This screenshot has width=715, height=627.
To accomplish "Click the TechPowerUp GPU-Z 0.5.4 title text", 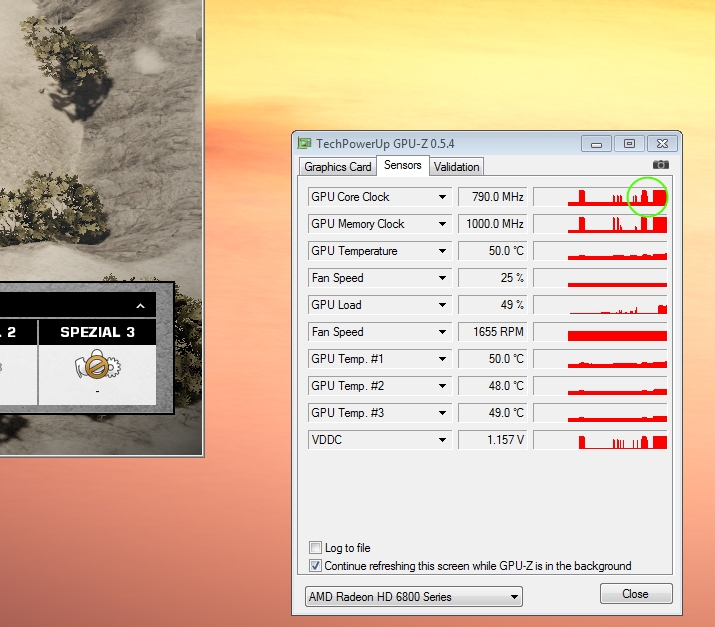I will coord(385,144).
